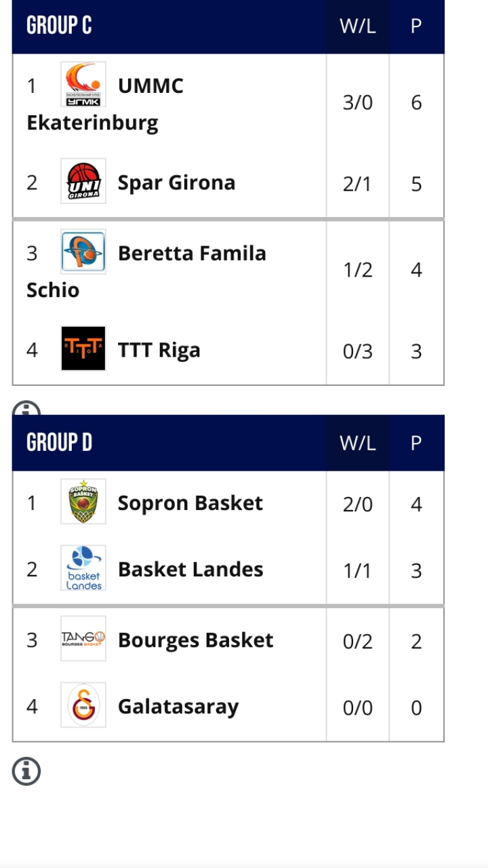Click the Uni Girona team logo

[83, 181]
